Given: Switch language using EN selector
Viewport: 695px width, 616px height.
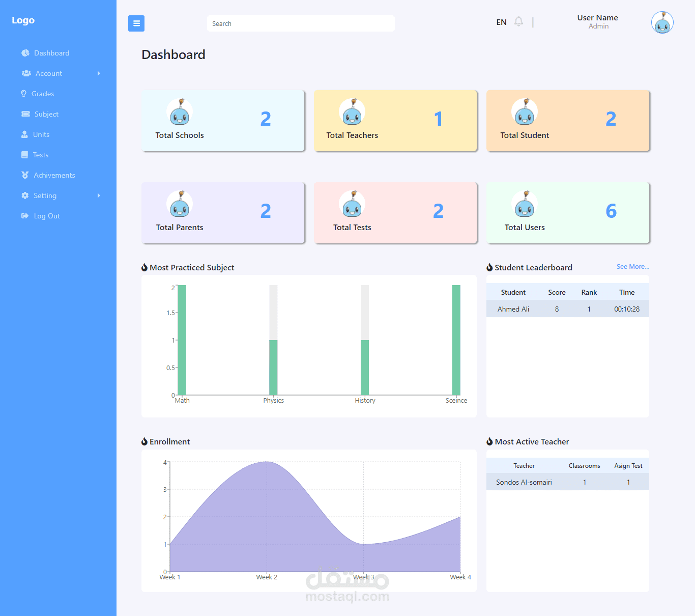Looking at the screenshot, I should (502, 22).
